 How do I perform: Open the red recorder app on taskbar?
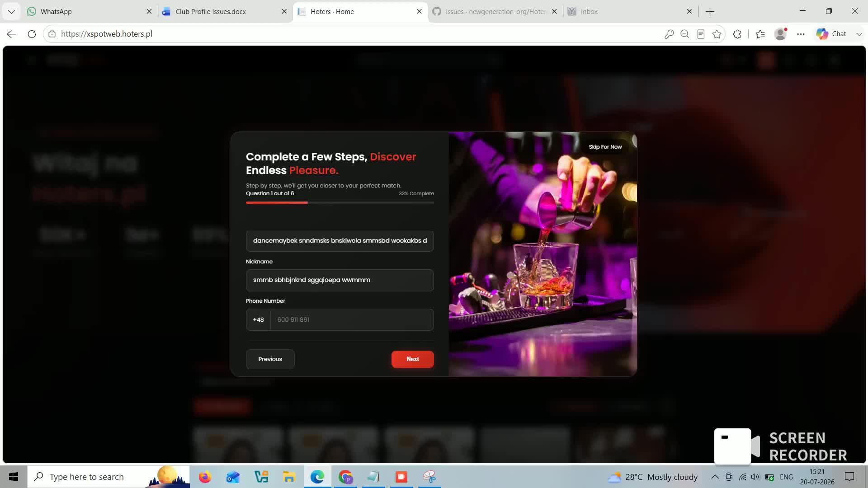401,477
